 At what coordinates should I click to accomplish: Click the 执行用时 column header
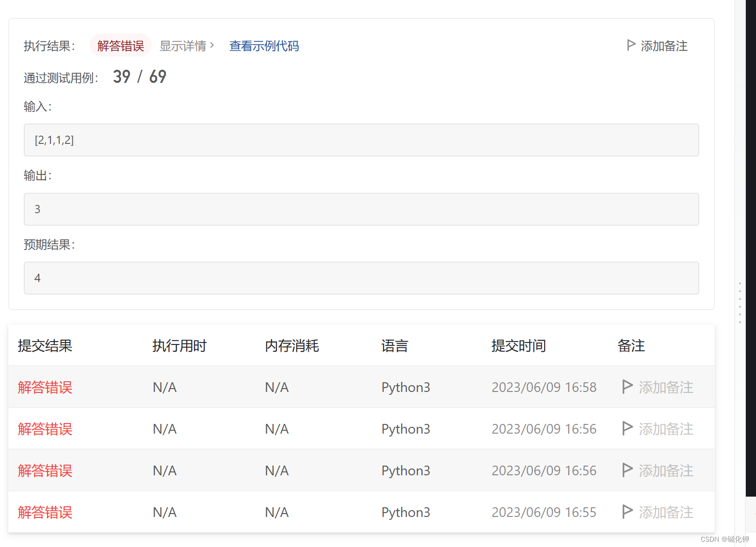(179, 345)
